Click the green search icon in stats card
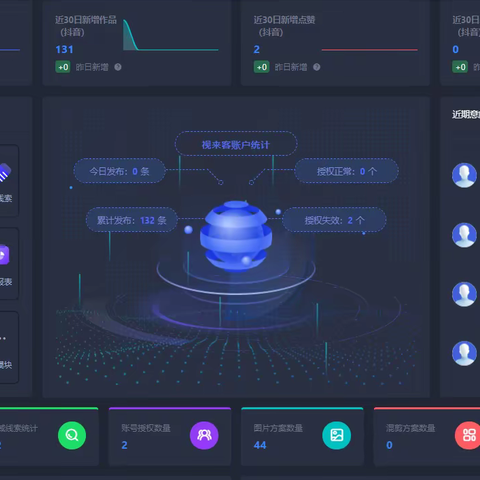 click(72, 435)
